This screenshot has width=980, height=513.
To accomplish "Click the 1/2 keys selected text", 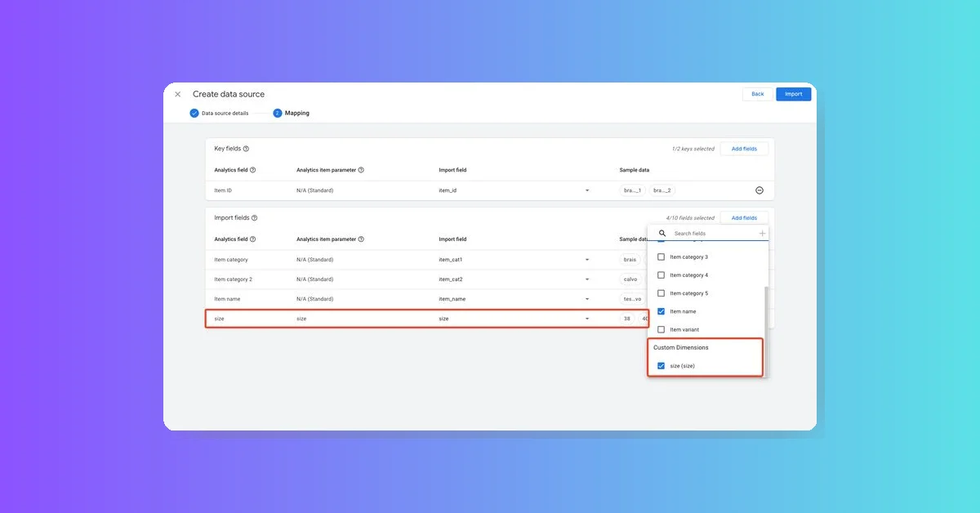I will point(693,149).
